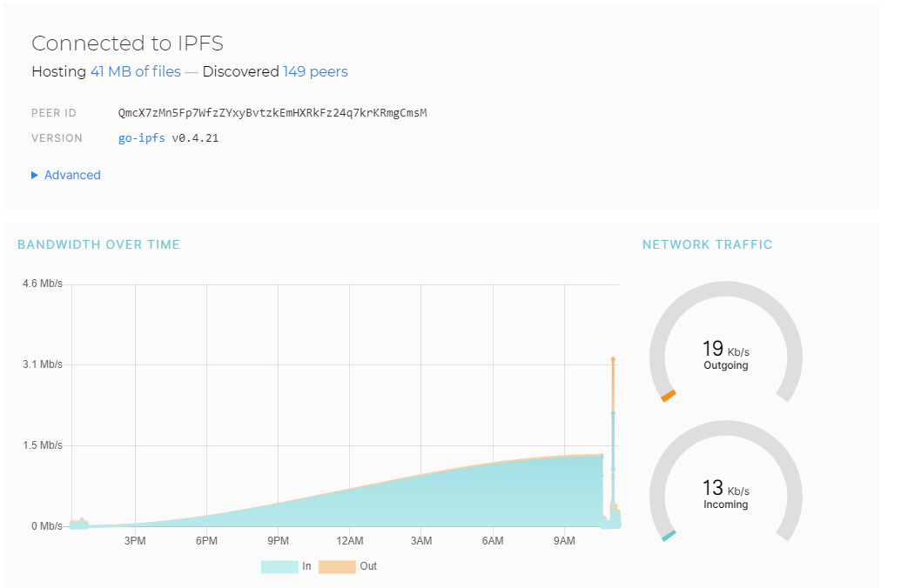Screen dimensions: 901x588
Task: Follow the go-ipfs version link
Action: click(141, 137)
